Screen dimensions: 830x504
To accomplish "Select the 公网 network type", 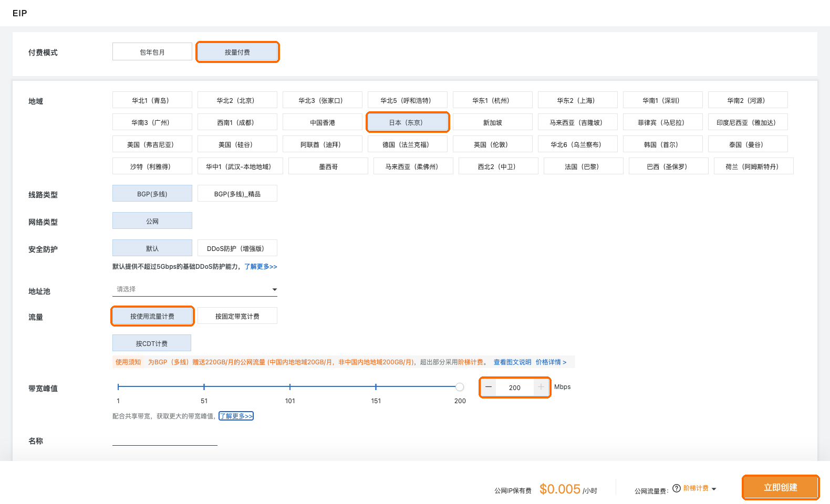I will [152, 221].
